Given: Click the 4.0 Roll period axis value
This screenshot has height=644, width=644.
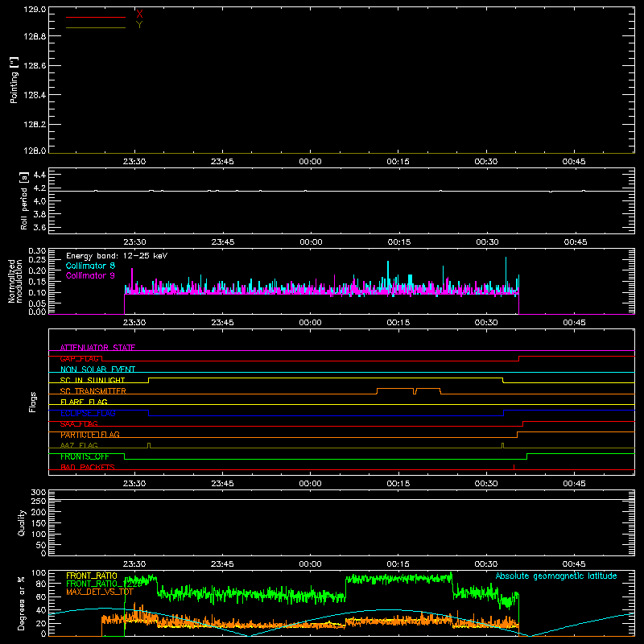Looking at the screenshot, I should pyautogui.click(x=39, y=201).
